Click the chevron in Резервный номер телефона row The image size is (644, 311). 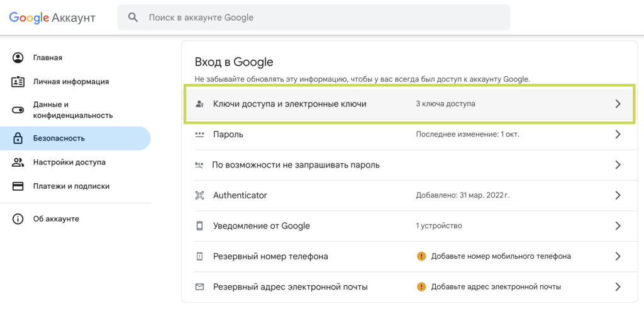[x=618, y=256]
